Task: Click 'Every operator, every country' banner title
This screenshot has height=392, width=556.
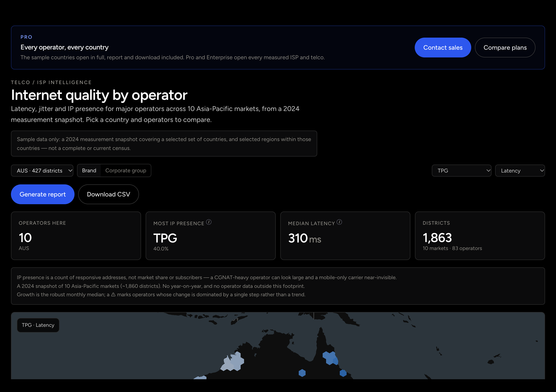Action: 64,47
